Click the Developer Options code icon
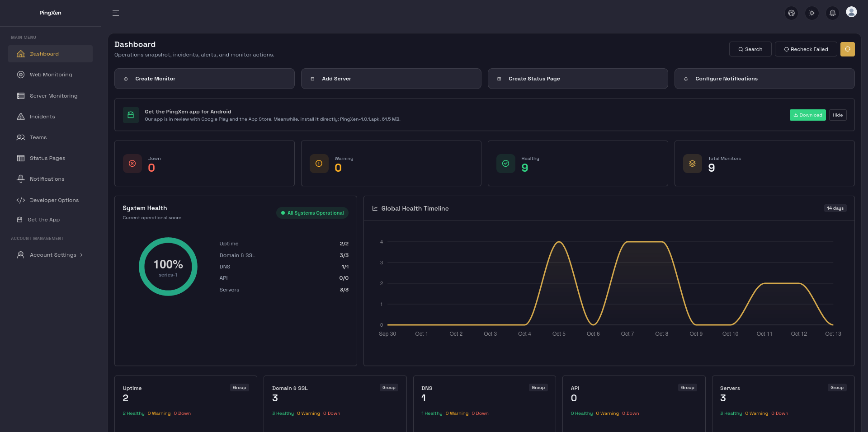The height and width of the screenshot is (432, 868). [x=21, y=200]
